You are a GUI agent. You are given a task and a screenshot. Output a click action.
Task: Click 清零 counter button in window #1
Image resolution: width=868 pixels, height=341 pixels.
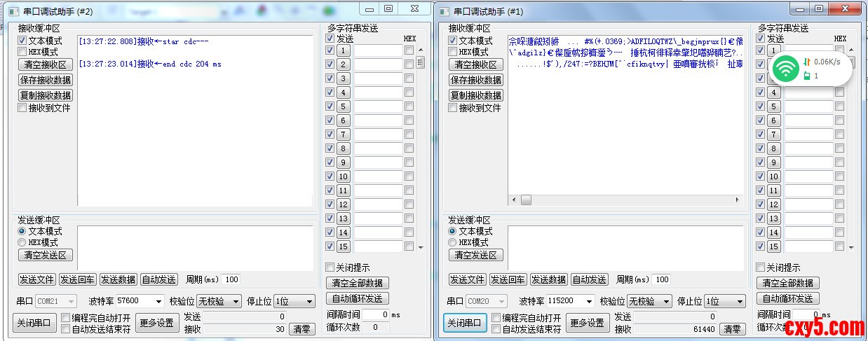[x=733, y=329]
